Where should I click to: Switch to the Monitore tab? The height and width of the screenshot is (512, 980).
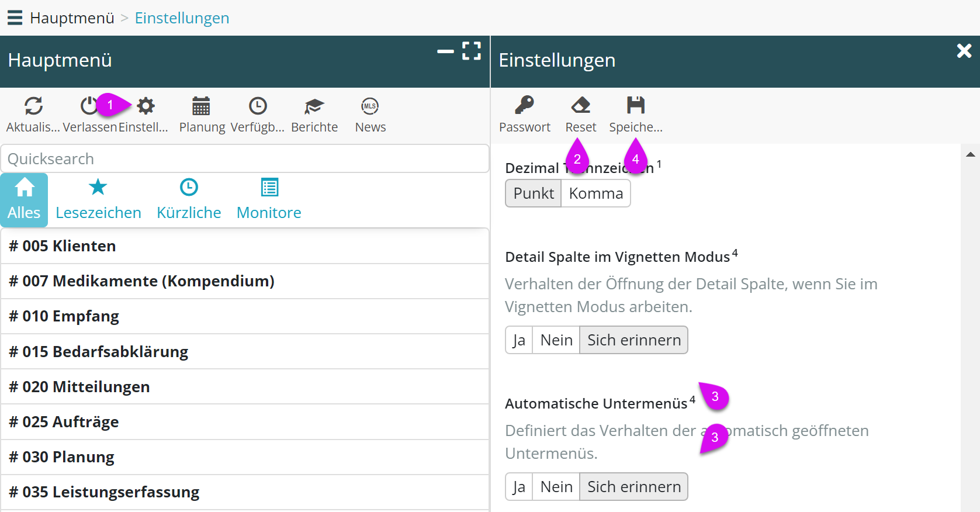[269, 200]
